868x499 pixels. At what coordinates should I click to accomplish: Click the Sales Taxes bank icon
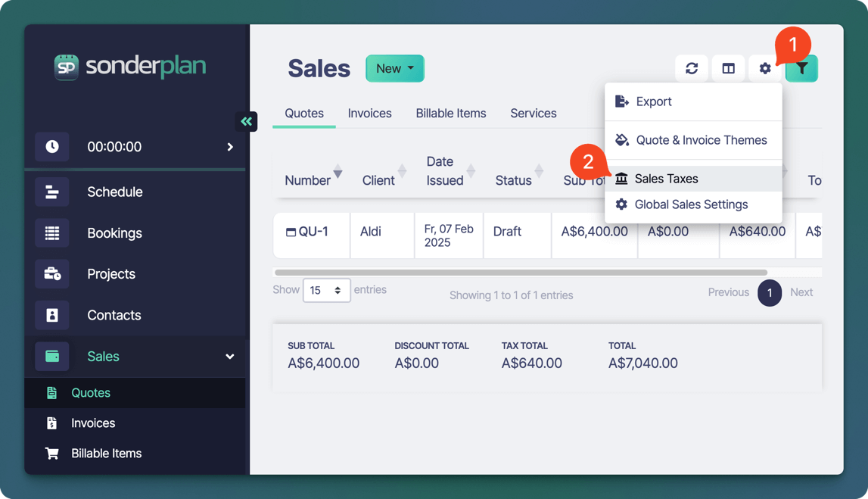click(621, 179)
